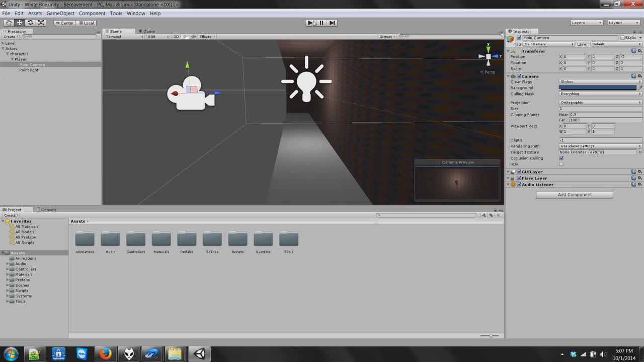Screen dimensions: 644x362
Task: Collapse the Actors hierarchy item
Action: [x=3, y=49]
